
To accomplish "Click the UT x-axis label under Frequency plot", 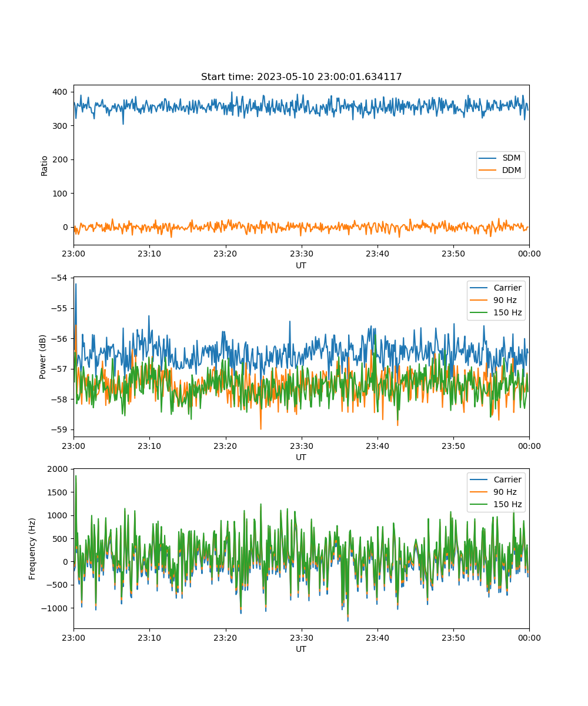I will [301, 649].
